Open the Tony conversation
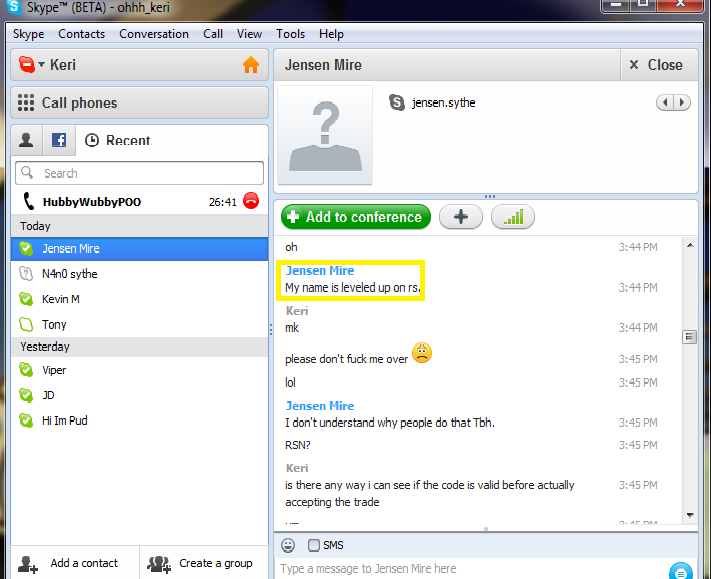Screen dimensions: 711x579 [139, 325]
